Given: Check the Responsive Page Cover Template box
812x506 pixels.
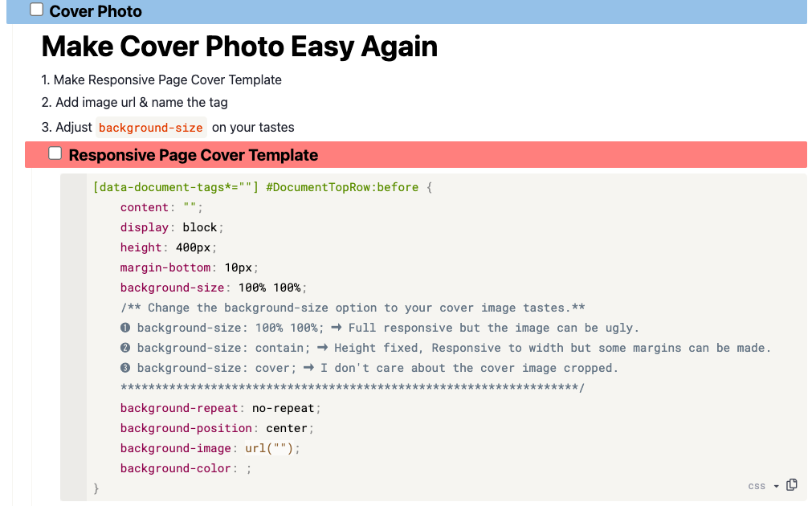Looking at the screenshot, I should click(55, 153).
